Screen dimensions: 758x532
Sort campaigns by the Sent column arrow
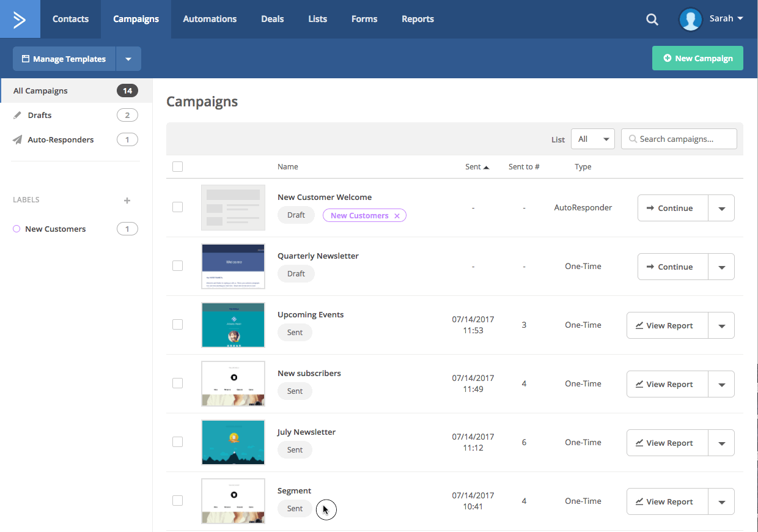[x=487, y=167]
